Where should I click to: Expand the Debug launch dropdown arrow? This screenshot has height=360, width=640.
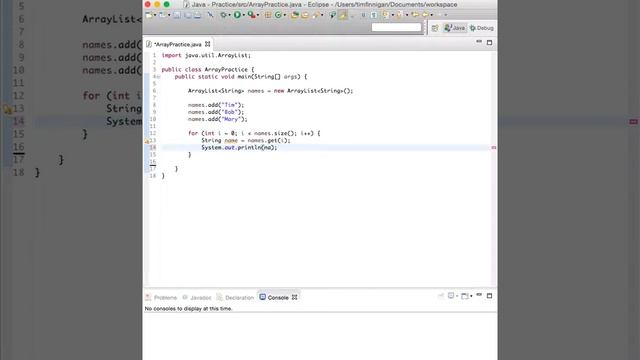(x=229, y=15)
